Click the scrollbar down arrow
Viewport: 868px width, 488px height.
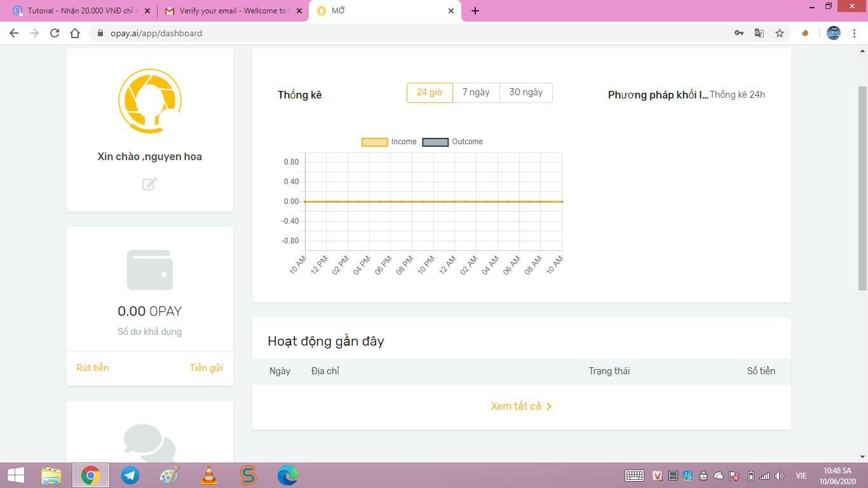863,457
